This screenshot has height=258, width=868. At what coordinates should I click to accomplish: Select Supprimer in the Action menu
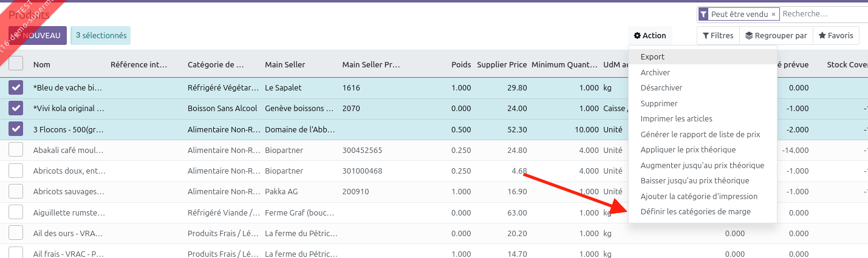point(658,104)
